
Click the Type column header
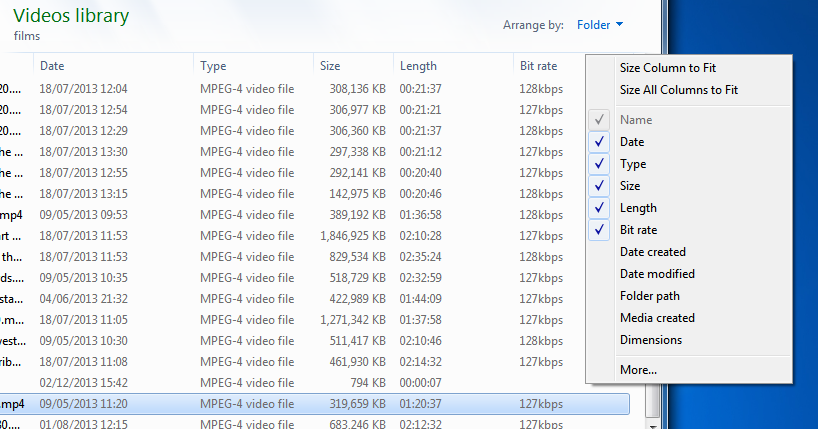click(x=213, y=66)
